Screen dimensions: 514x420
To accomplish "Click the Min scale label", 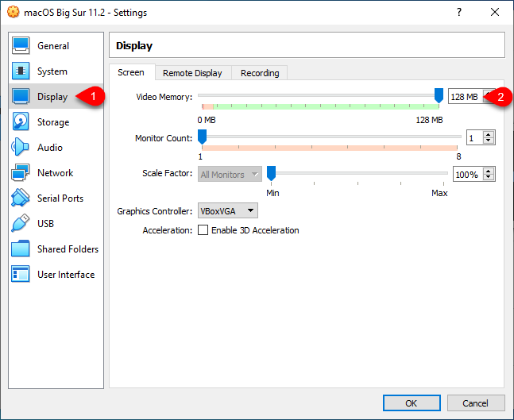I will (272, 193).
